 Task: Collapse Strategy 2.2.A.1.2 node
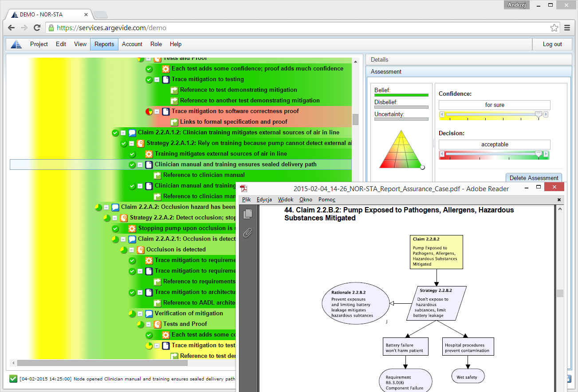[132, 143]
